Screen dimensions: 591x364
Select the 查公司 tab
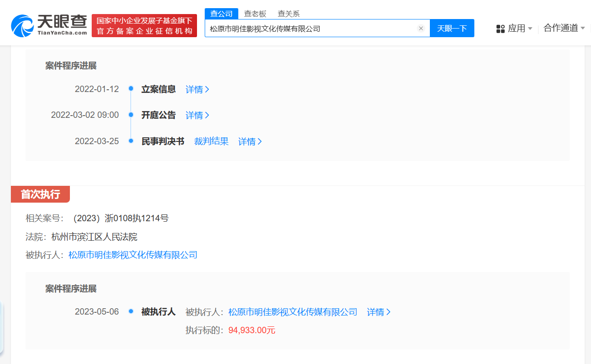222,14
